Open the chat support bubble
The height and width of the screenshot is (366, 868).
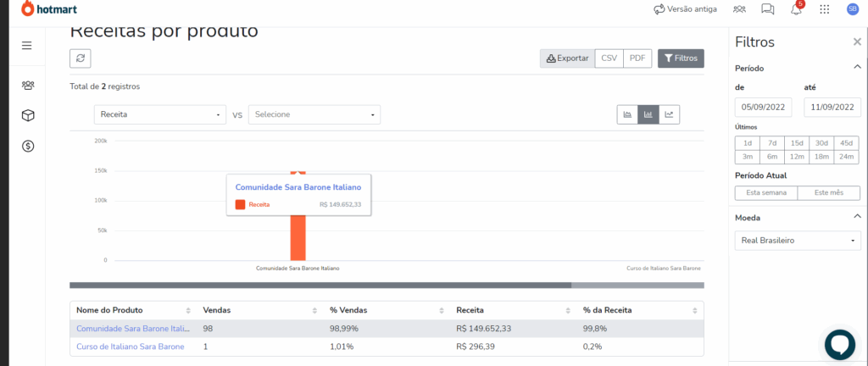(840, 345)
